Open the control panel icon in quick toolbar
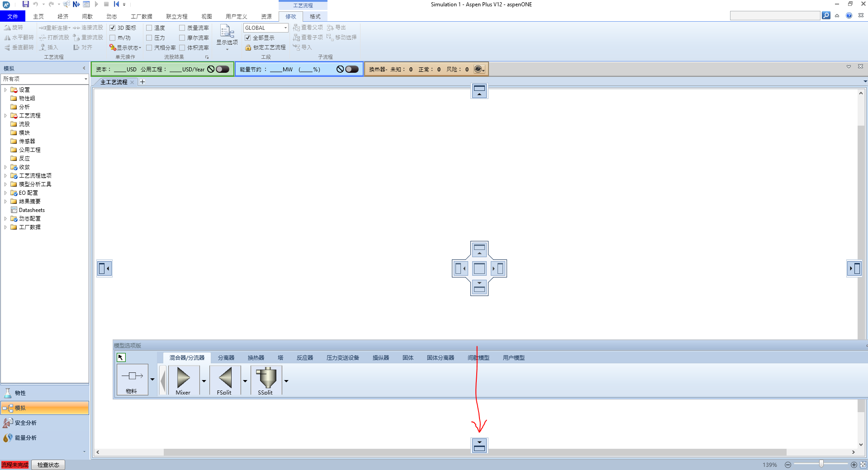868x470 pixels. point(86,4)
